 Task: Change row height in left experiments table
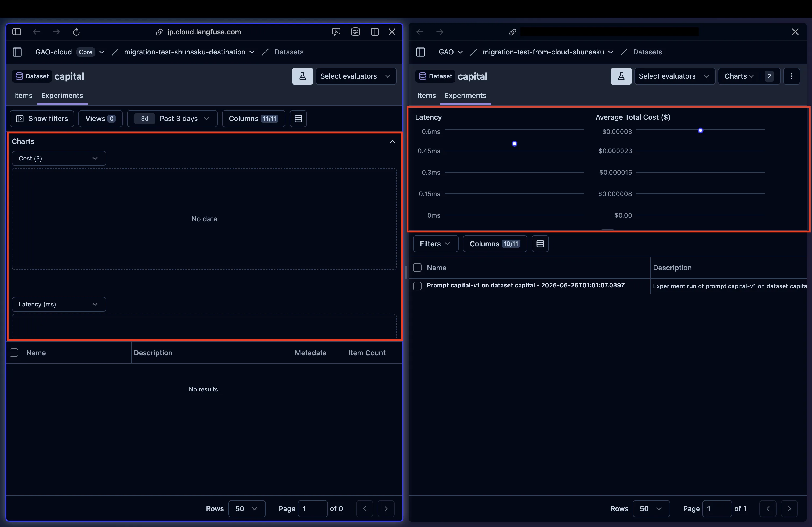click(298, 118)
